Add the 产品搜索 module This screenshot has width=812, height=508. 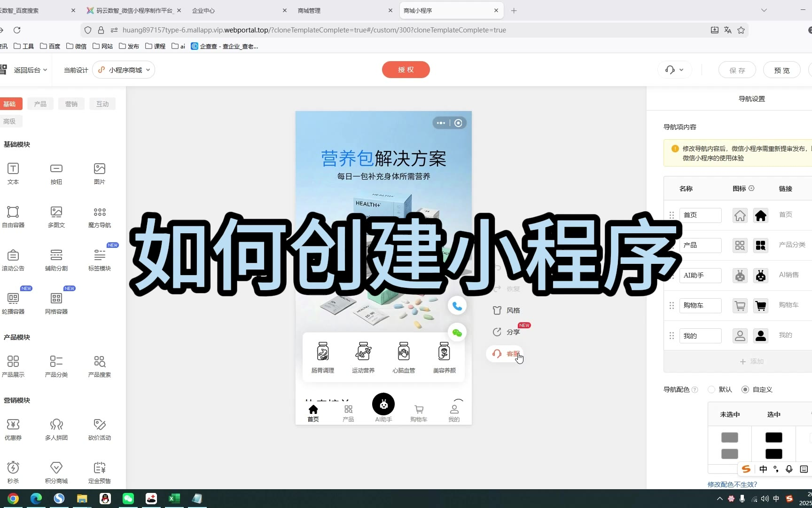coord(100,366)
